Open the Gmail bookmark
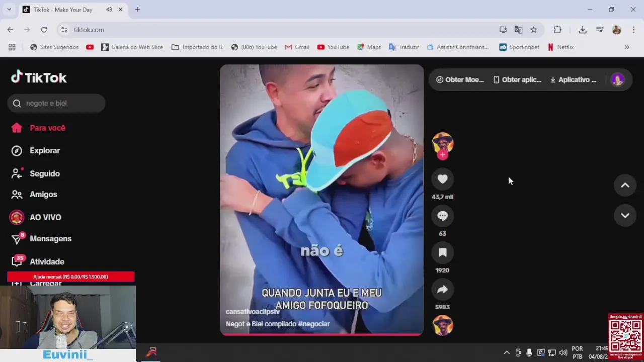 tap(297, 47)
